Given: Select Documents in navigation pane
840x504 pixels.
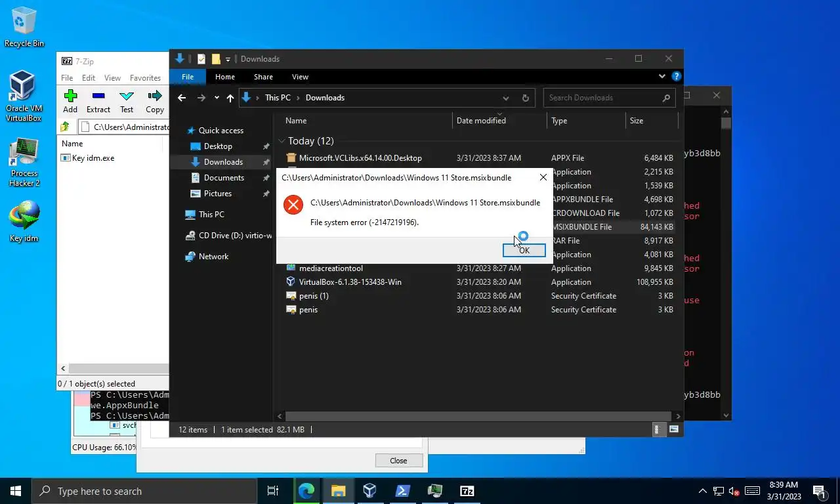Looking at the screenshot, I should pyautogui.click(x=224, y=178).
